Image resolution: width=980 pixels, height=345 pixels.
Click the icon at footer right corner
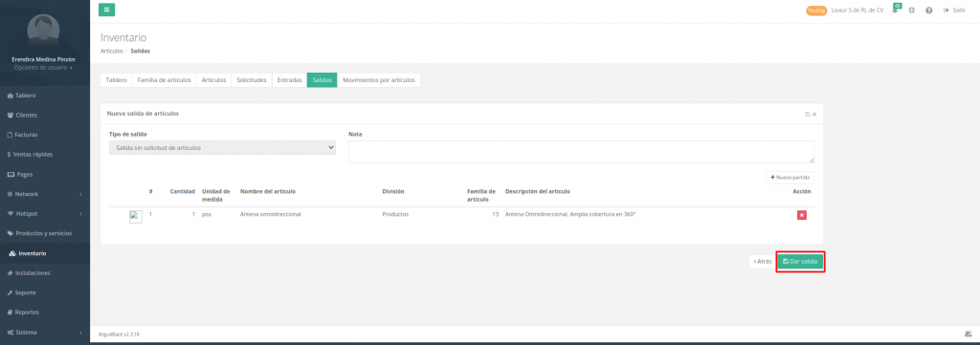click(969, 334)
